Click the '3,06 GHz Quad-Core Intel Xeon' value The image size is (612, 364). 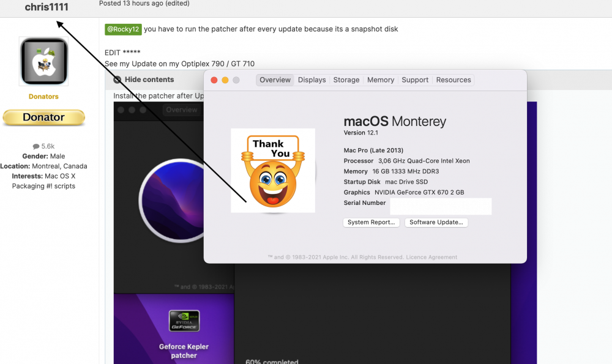pos(424,161)
